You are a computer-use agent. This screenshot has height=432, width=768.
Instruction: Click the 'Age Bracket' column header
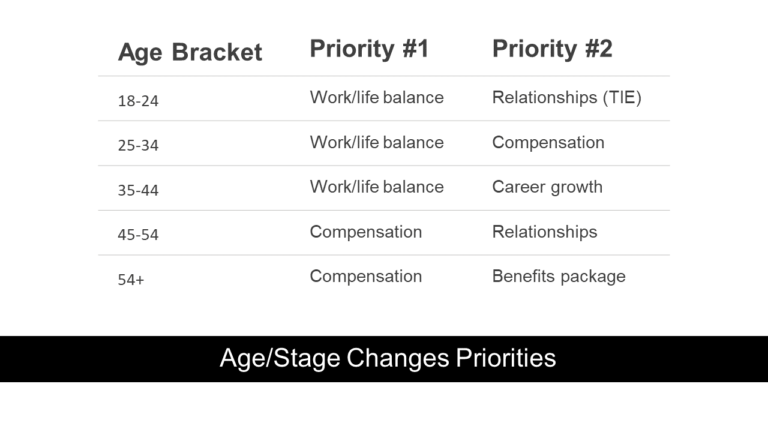(x=190, y=52)
